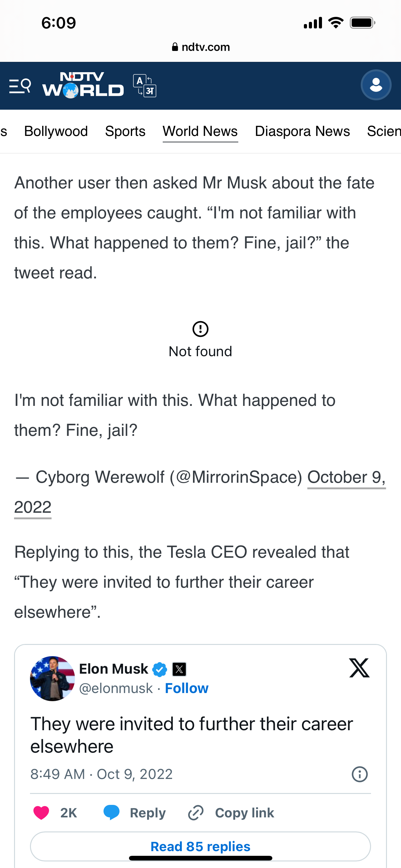The height and width of the screenshot is (868, 401).
Task: Tap Elon Musk's verified badge
Action: pyautogui.click(x=160, y=669)
